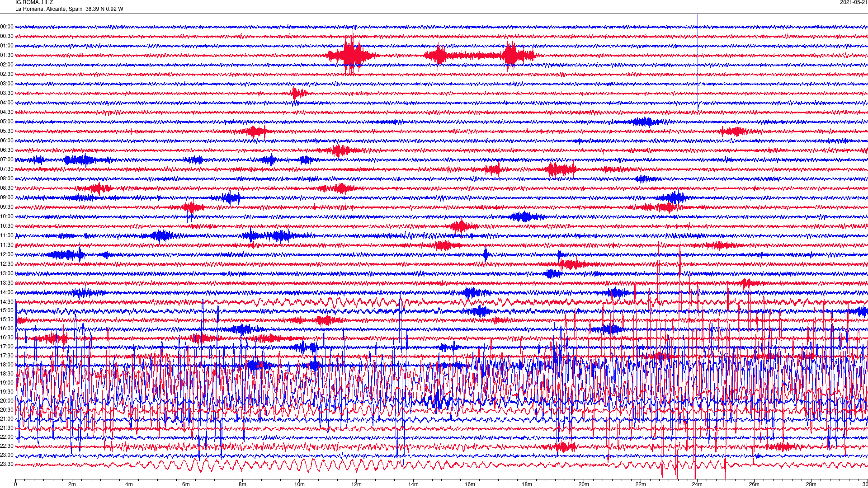Viewport: 868px width, 488px height.
Task: Select the 10:00 trace time label
Action: pos(7,216)
